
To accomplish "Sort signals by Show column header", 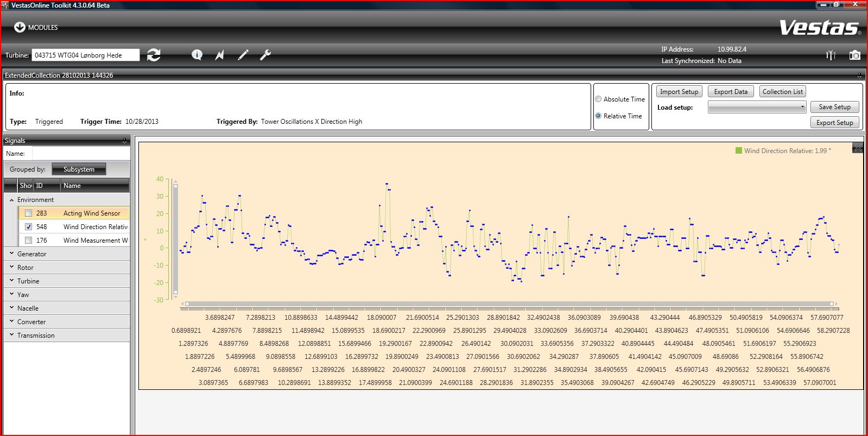I will (x=26, y=186).
